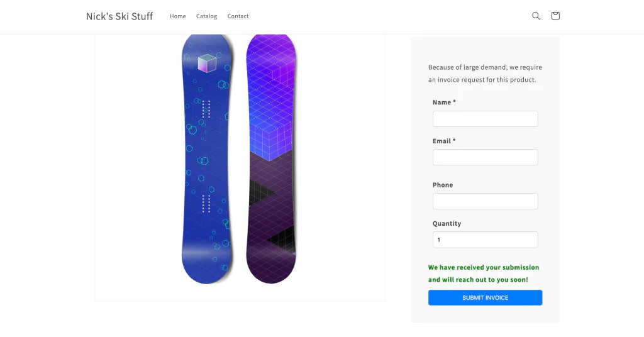Image resolution: width=644 pixels, height=337 pixels.
Task: Click the Name field label
Action: point(444,102)
